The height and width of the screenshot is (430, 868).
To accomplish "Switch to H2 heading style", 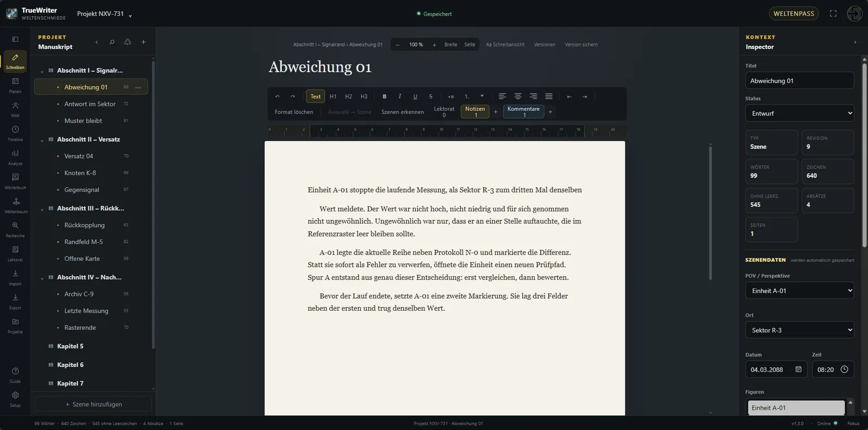I will tap(348, 97).
